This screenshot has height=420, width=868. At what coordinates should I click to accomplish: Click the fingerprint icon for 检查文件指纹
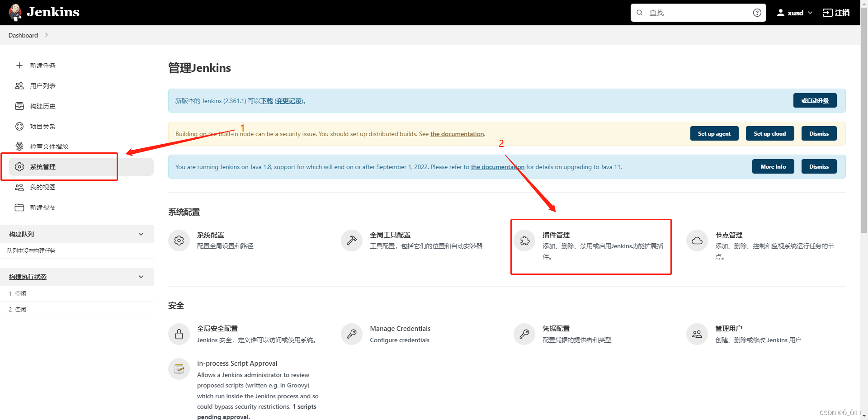coord(19,146)
